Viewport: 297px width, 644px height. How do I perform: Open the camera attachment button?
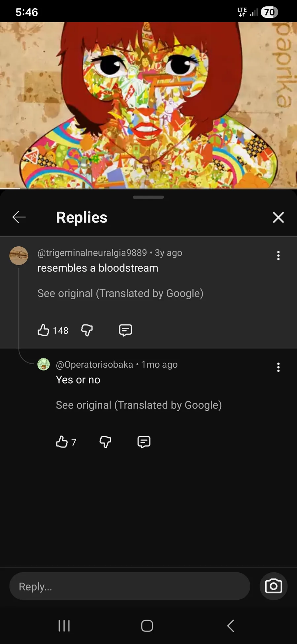pyautogui.click(x=273, y=586)
